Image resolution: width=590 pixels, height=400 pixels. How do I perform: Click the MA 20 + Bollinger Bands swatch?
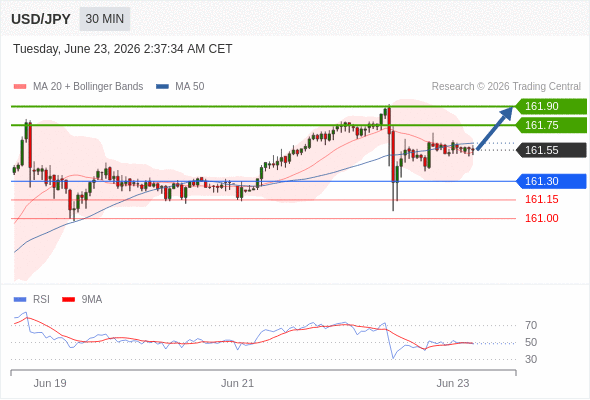pos(20,87)
